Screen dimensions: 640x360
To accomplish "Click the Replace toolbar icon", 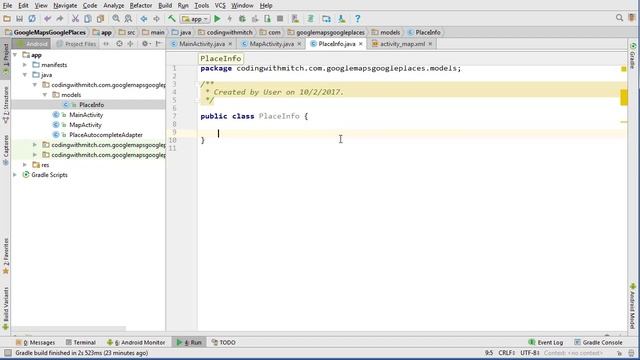I will click(x=128, y=19).
